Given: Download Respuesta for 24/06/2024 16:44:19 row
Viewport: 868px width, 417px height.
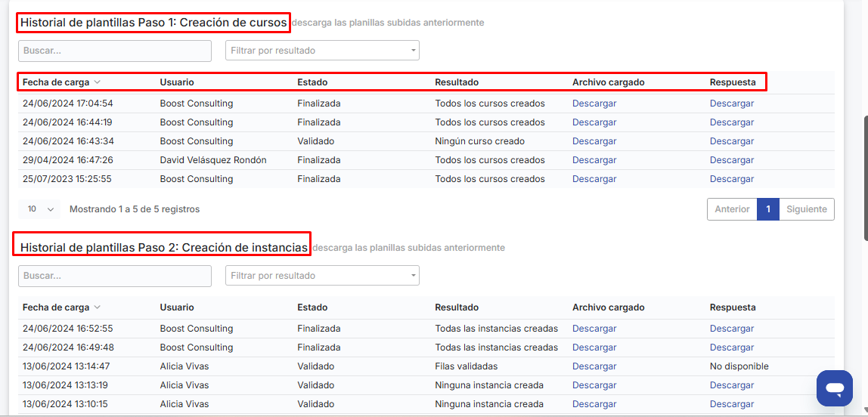Looking at the screenshot, I should (x=731, y=122).
